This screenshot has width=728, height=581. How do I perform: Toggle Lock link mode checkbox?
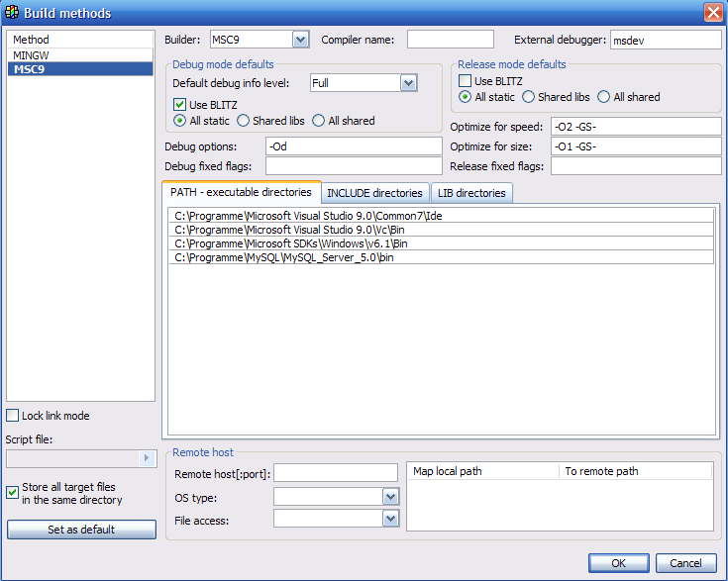13,416
